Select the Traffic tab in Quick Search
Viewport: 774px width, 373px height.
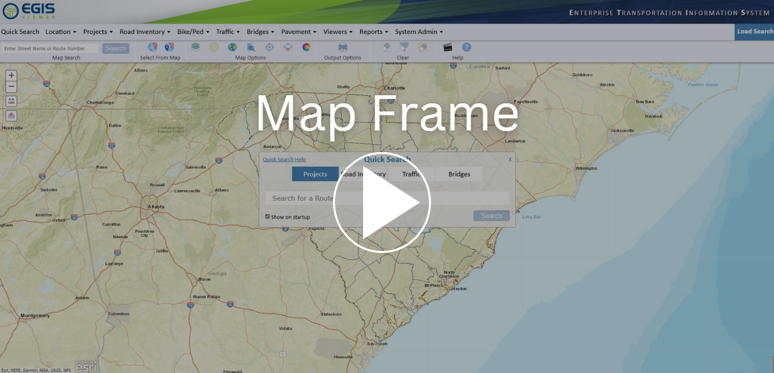[x=411, y=174]
